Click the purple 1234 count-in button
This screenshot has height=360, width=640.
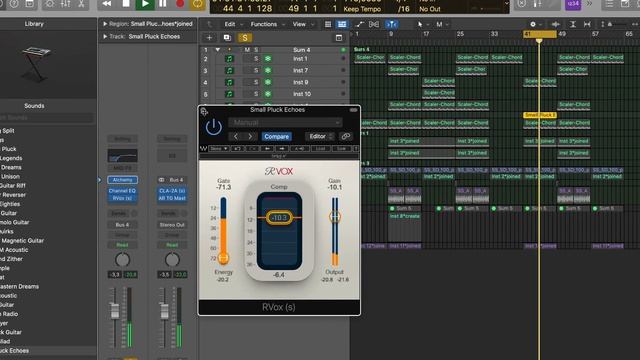coord(573,4)
